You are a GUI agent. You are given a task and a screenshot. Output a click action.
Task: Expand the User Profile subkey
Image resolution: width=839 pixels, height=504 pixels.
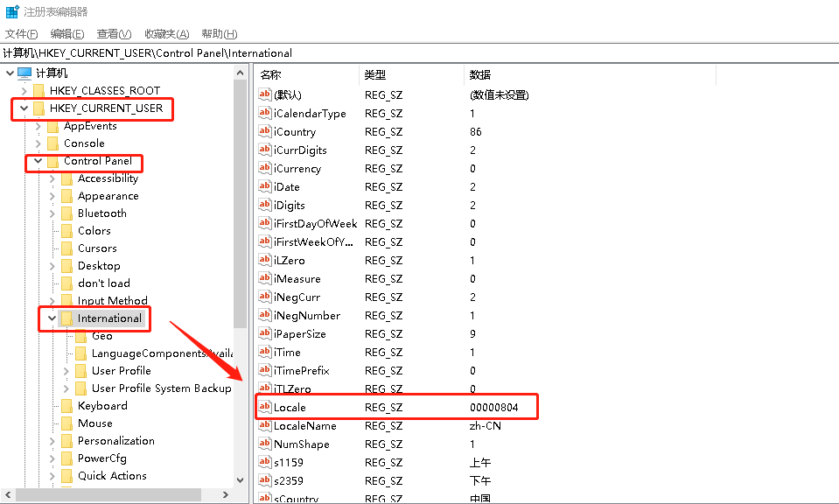[x=66, y=371]
